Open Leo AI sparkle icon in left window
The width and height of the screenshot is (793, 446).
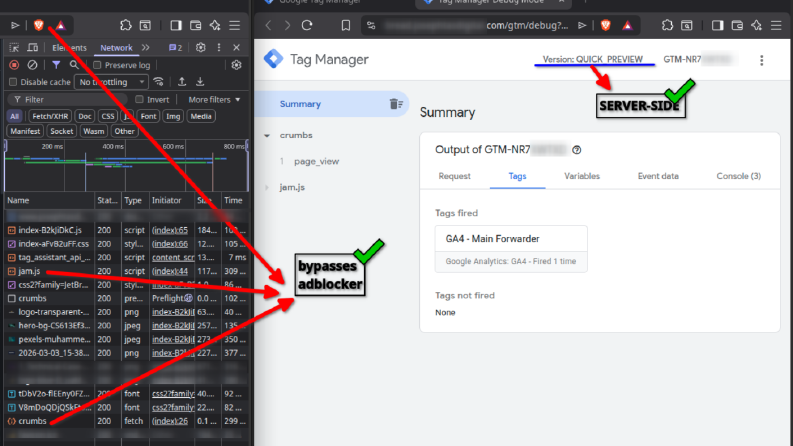click(x=215, y=25)
